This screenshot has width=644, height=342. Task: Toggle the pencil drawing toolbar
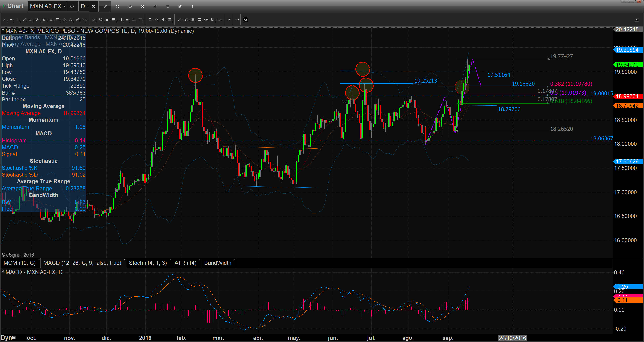105,6
